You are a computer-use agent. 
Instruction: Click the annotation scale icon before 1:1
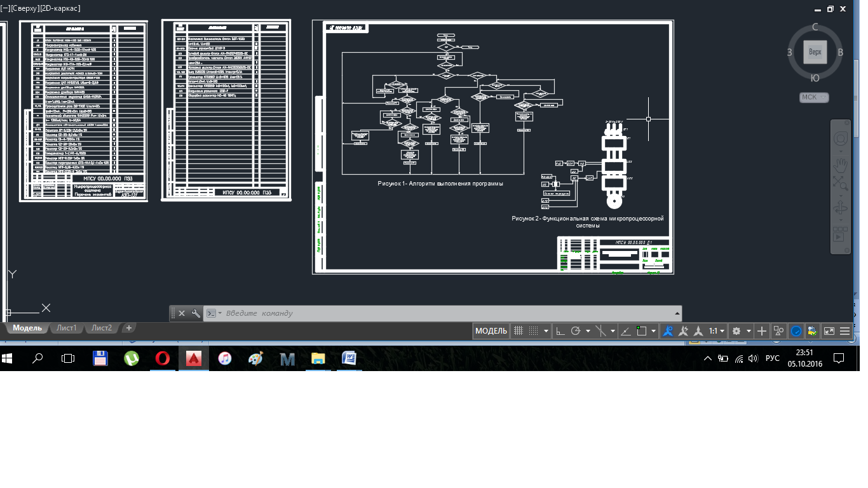coord(698,331)
